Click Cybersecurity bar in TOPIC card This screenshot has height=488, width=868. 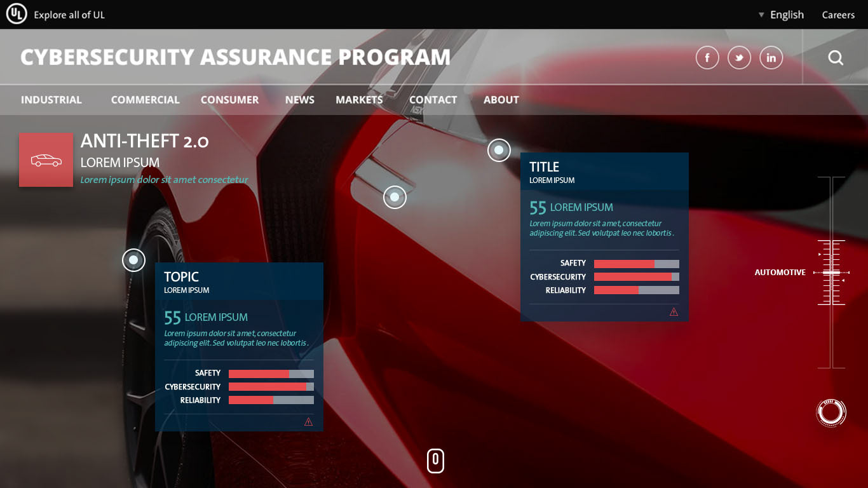pyautogui.click(x=271, y=387)
